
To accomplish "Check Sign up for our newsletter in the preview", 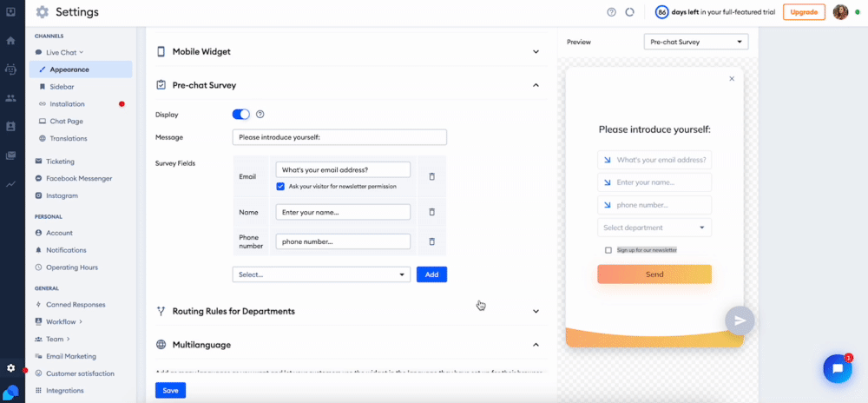I will (x=608, y=250).
